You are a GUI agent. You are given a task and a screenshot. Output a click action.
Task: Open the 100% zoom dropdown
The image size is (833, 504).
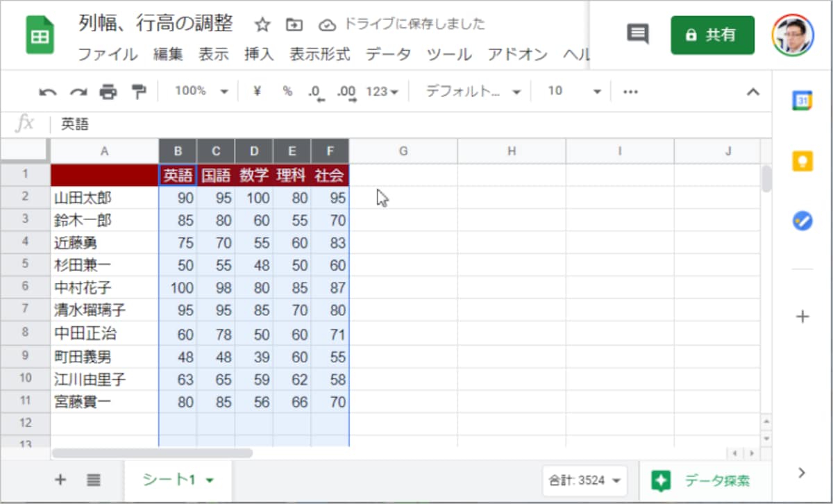click(x=201, y=91)
